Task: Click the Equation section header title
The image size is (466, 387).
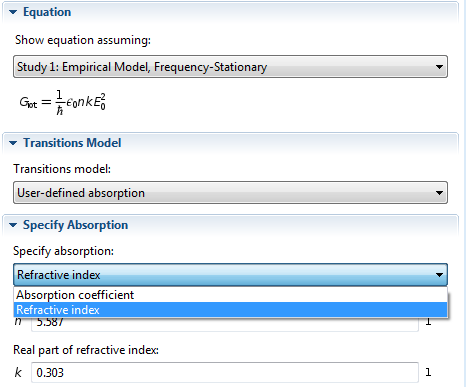Action: coord(47,12)
